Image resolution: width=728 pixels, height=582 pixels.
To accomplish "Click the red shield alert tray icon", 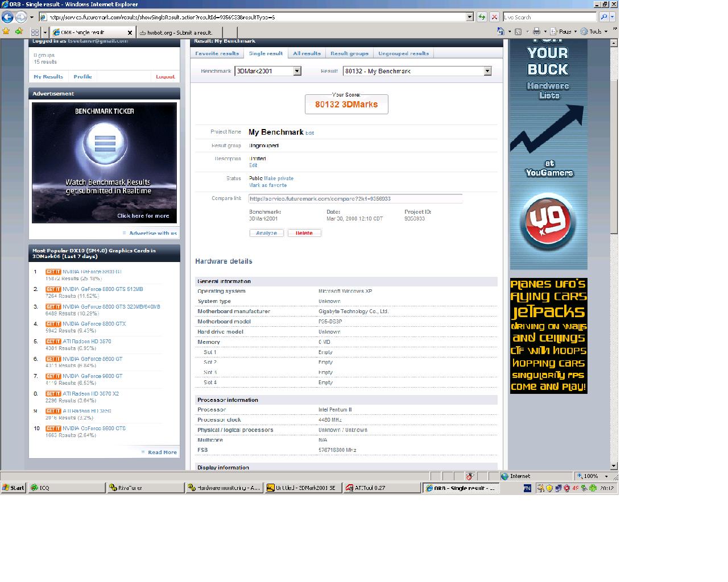I will [x=566, y=488].
